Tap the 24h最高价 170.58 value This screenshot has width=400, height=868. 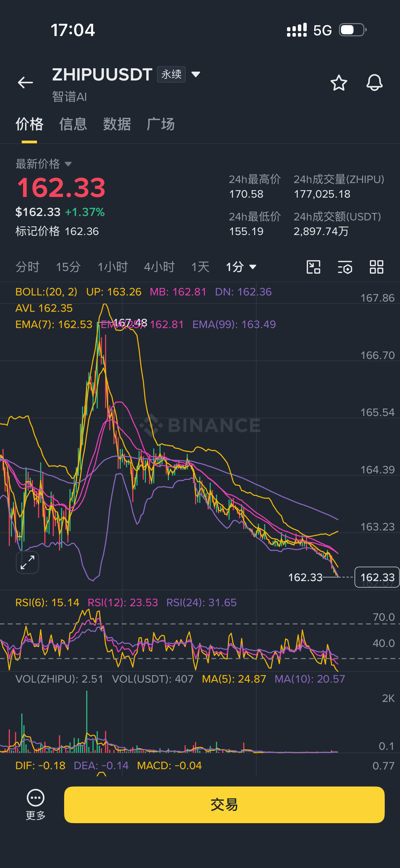[x=246, y=194]
